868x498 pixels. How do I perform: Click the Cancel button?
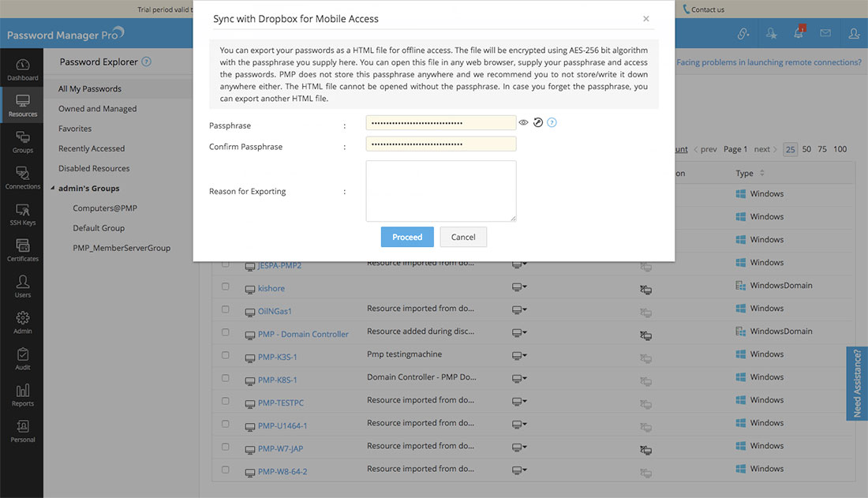463,237
